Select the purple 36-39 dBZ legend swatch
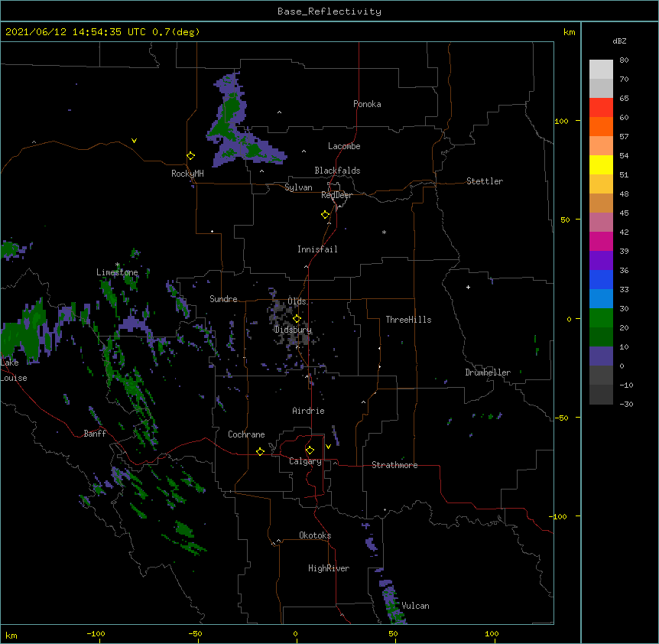Viewport: 659px width, 644px height. (601, 261)
